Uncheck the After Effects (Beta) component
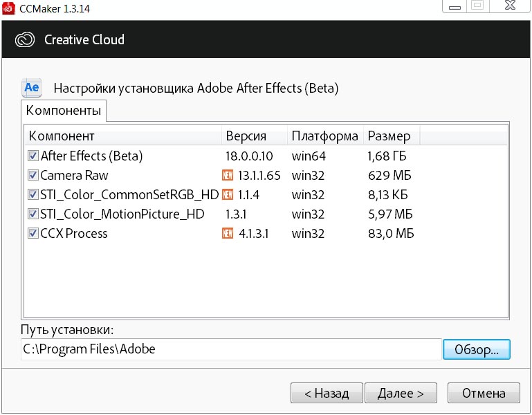 [x=33, y=156]
